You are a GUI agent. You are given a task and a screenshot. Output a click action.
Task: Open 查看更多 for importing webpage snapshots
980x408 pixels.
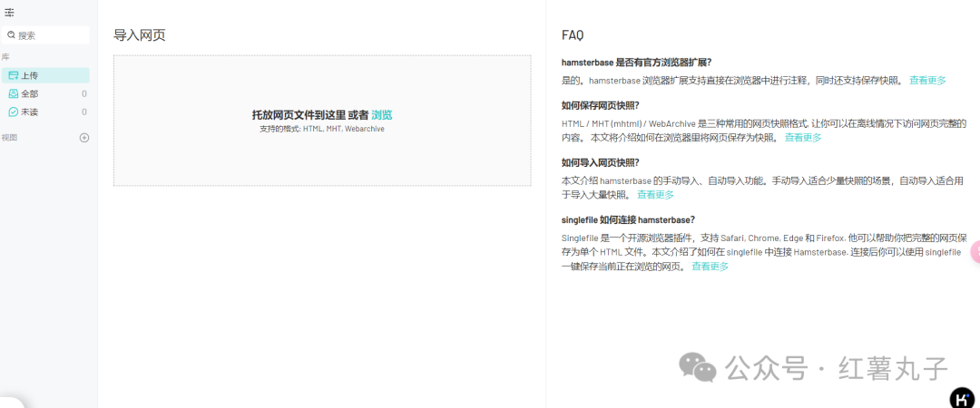point(656,194)
